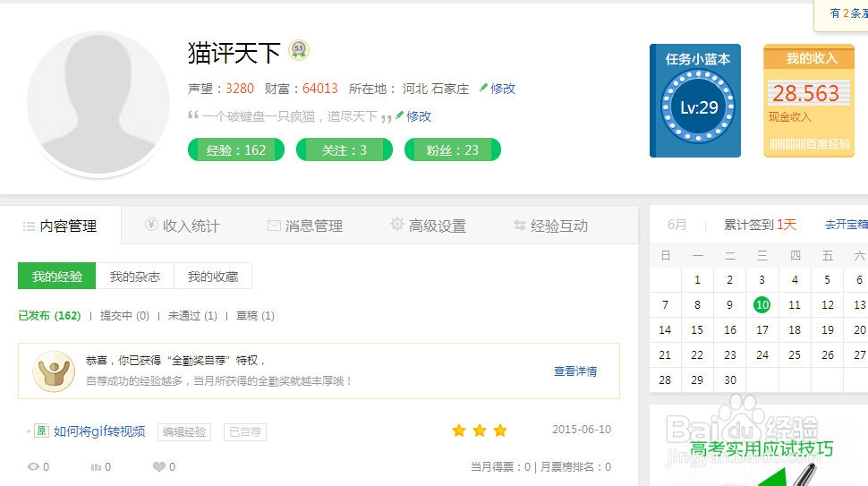Click the eye views icon
868x486 pixels.
point(33,466)
